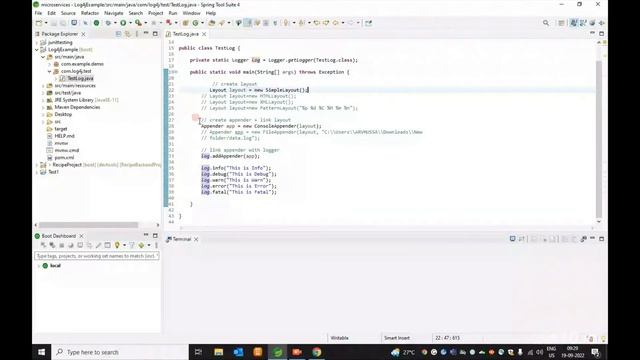Expand the junittesting project
Image resolution: width=640 pixels, height=360 pixels.
coord(37,42)
